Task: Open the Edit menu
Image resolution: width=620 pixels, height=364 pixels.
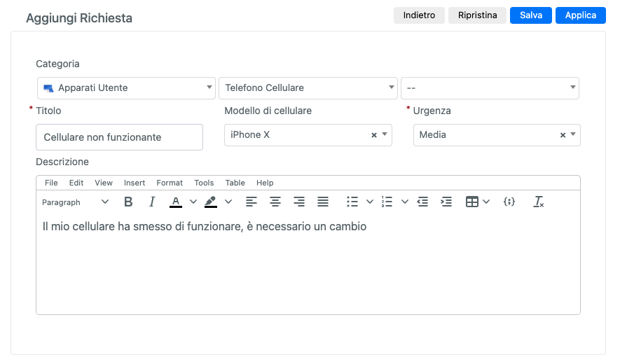Action: point(76,183)
